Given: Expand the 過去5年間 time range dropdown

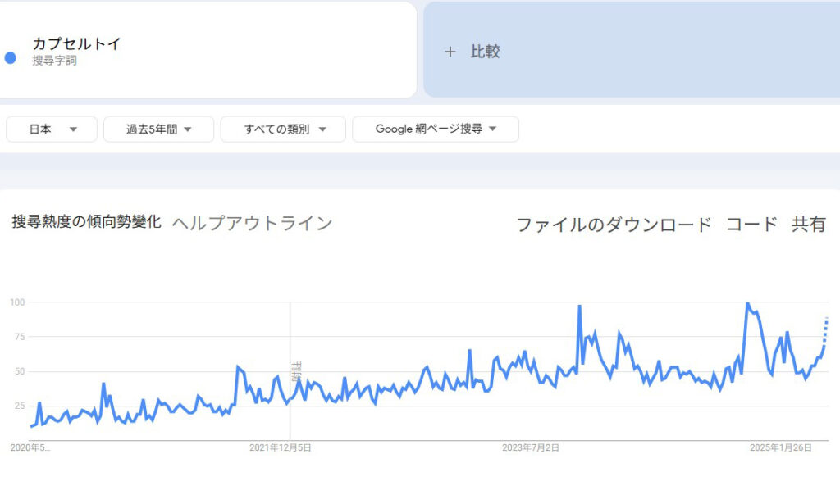Looking at the screenshot, I should coord(158,129).
